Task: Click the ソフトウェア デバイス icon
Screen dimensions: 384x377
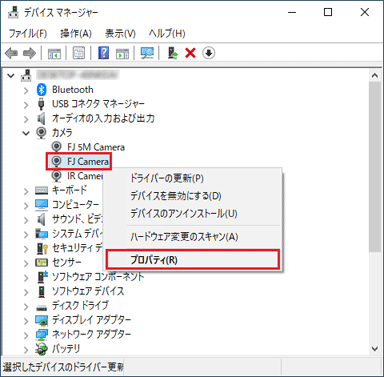Action: pyautogui.click(x=41, y=291)
